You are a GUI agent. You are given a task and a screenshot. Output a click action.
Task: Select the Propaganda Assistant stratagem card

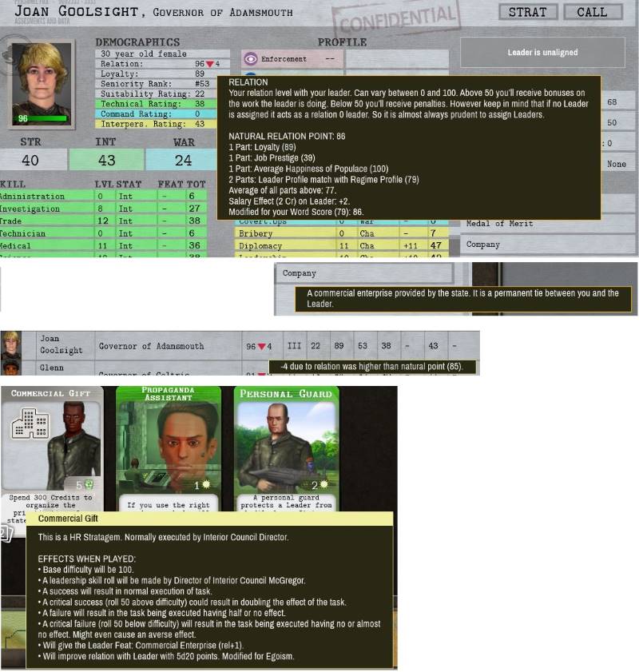pos(169,449)
